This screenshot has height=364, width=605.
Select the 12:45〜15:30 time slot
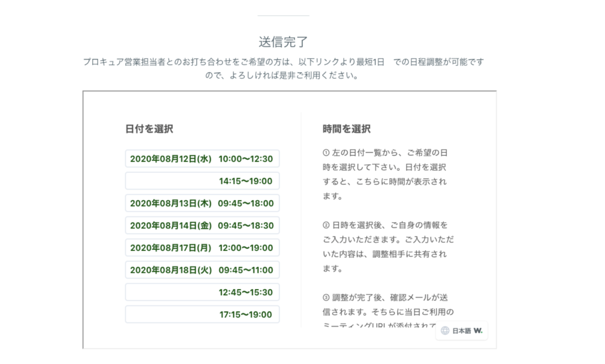point(202,292)
